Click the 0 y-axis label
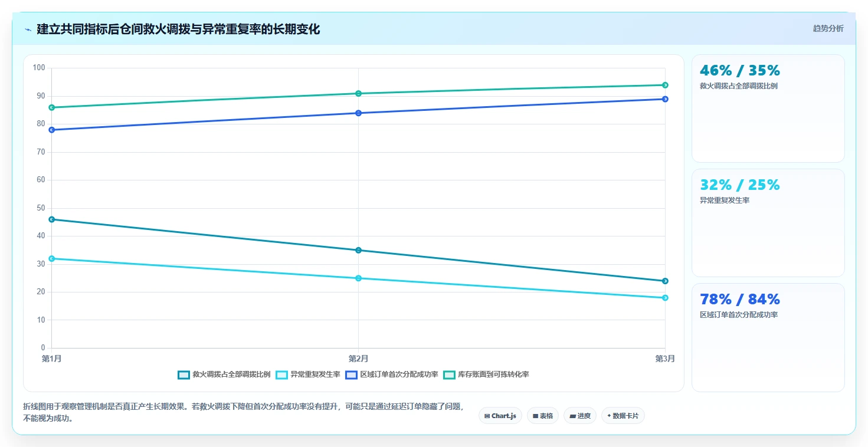The height and width of the screenshot is (447, 868). click(x=43, y=348)
